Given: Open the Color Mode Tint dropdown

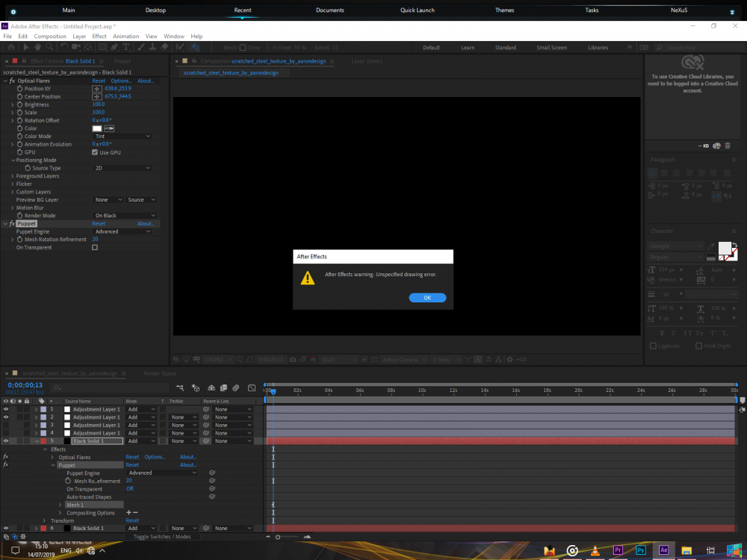Looking at the screenshot, I should click(x=123, y=136).
